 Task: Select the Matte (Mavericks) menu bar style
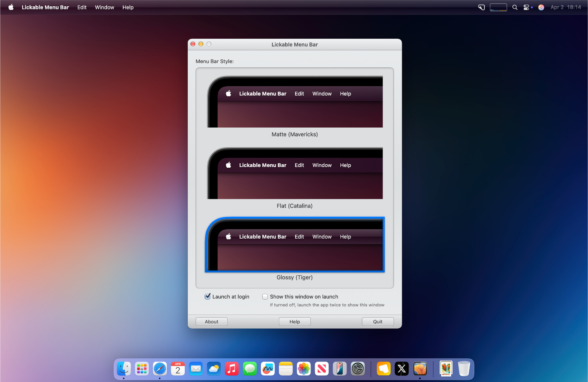tap(294, 101)
